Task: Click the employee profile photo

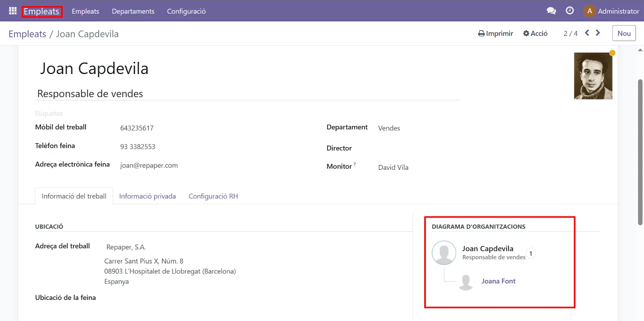Action: click(x=592, y=76)
